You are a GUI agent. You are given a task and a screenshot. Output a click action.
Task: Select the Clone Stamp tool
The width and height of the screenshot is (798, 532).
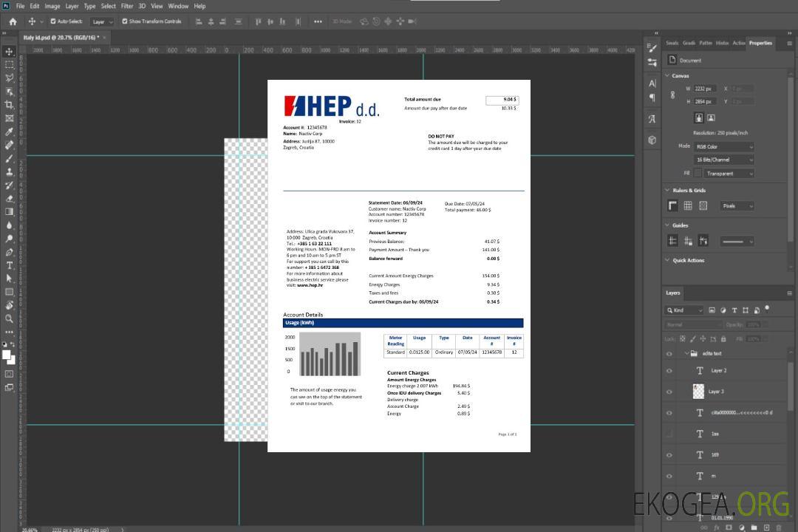tap(9, 172)
